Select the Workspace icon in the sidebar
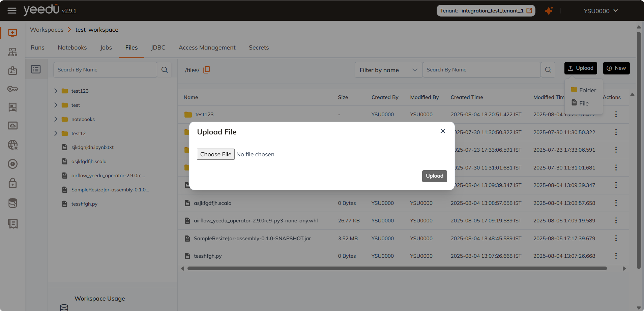 [12, 32]
